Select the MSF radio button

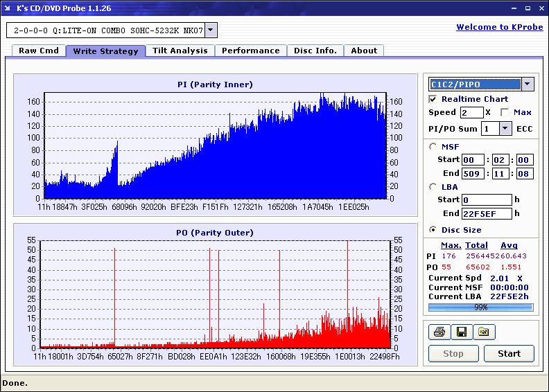point(433,146)
